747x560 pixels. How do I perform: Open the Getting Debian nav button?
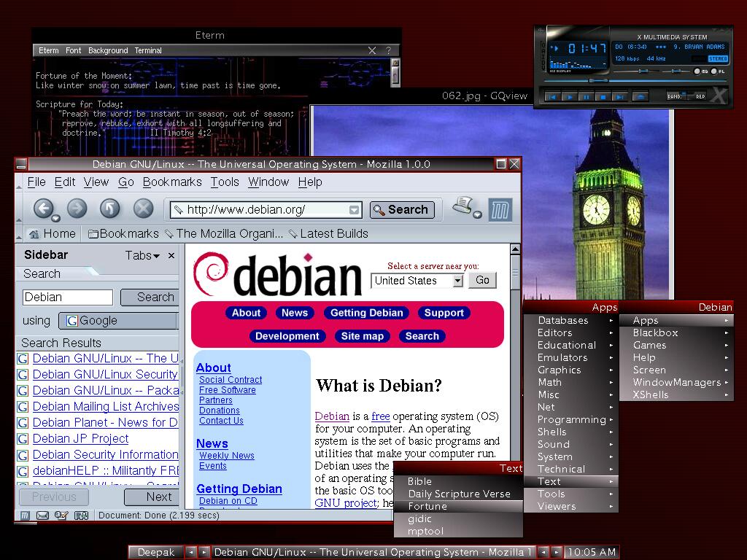click(x=366, y=313)
